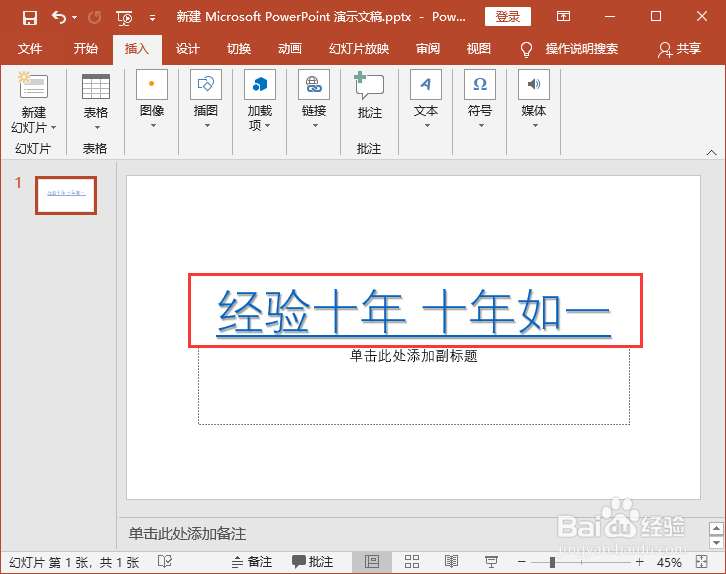
Task: Open the 文件 menu tab
Action: 30,49
